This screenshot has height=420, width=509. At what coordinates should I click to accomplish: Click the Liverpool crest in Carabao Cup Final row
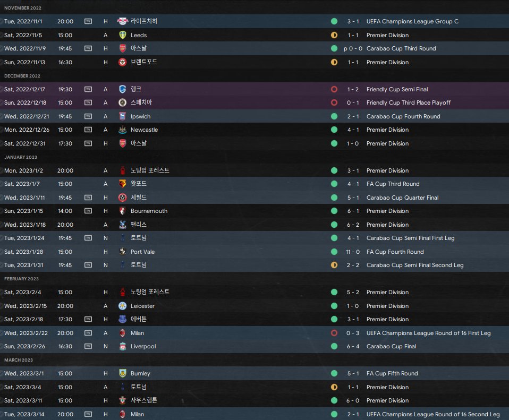point(122,346)
